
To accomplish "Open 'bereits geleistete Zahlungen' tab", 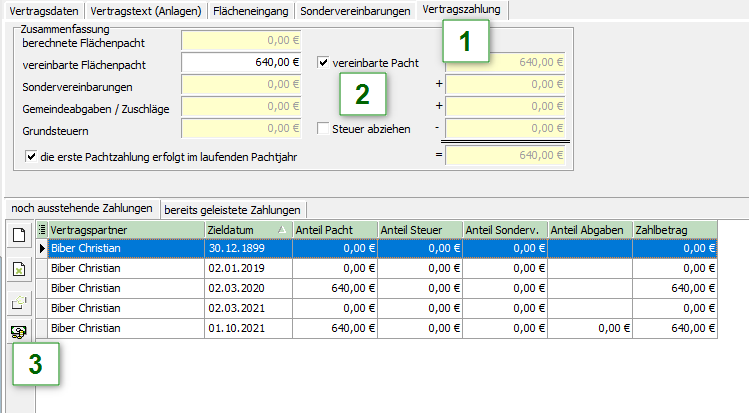I will pyautogui.click(x=233, y=209).
